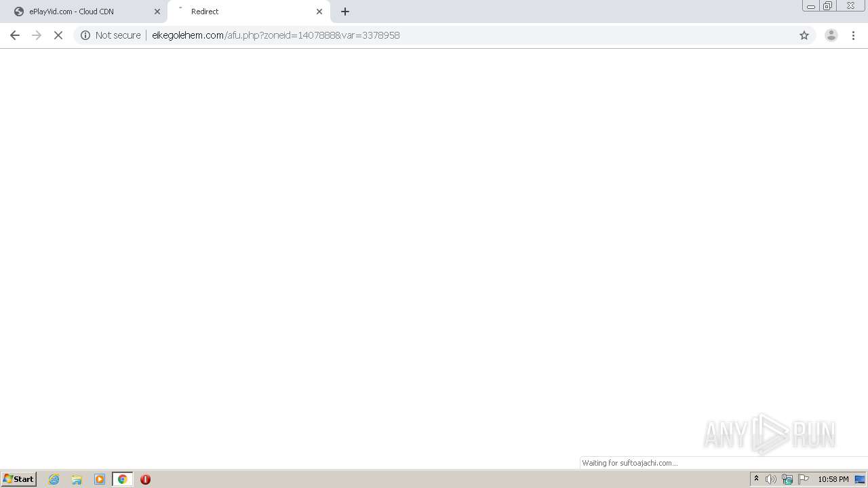The height and width of the screenshot is (488, 868).
Task: Click the Chrome taskbar button
Action: [x=123, y=479]
